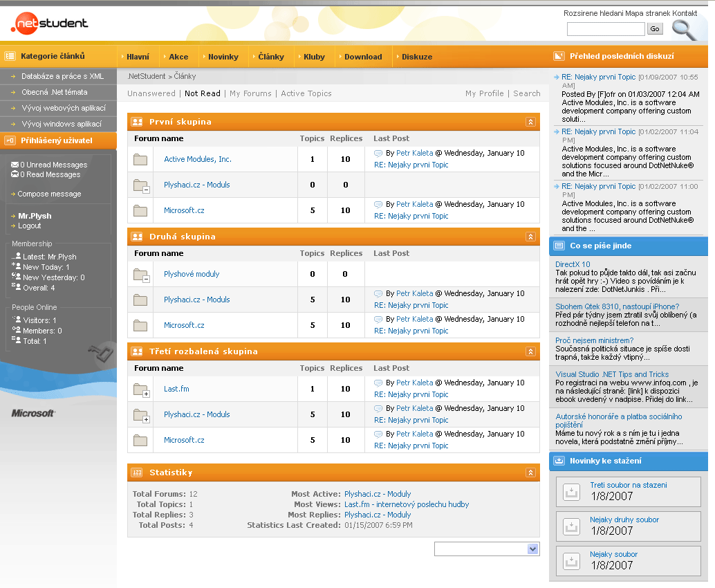Click folder icon beside Plyshové moduly
The image size is (715, 588).
[x=141, y=275]
